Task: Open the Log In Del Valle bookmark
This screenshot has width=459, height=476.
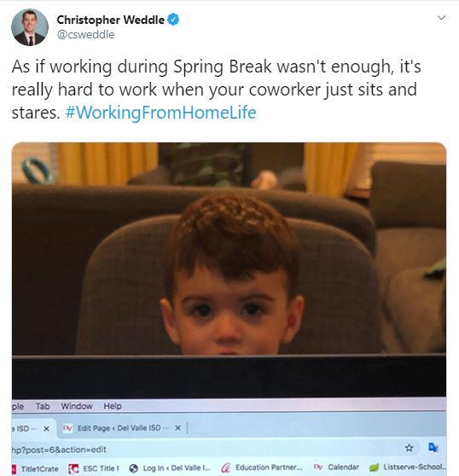Action: (170, 468)
